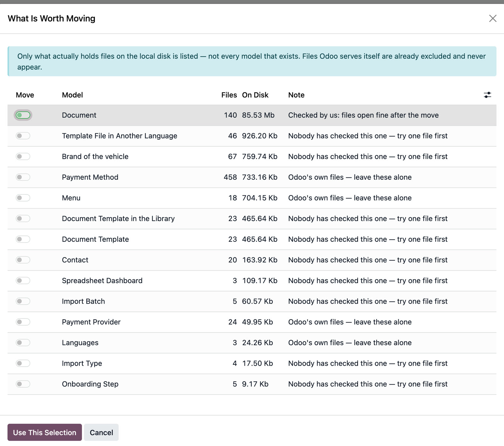Click the Payment Provider model name

click(x=91, y=322)
